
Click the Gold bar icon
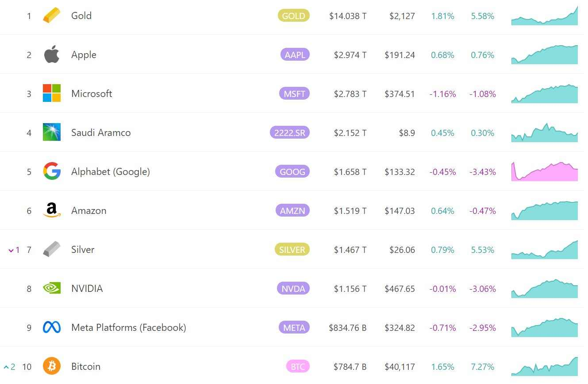(x=51, y=16)
